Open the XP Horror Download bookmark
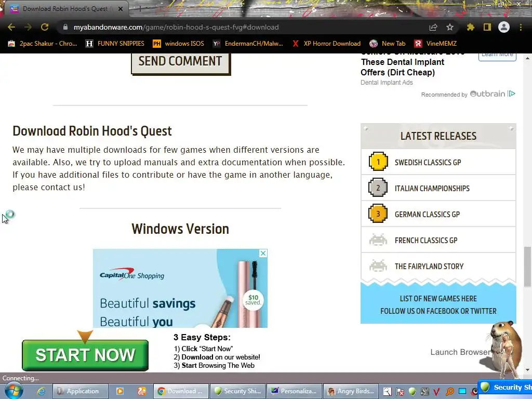This screenshot has width=532, height=399. [x=327, y=44]
